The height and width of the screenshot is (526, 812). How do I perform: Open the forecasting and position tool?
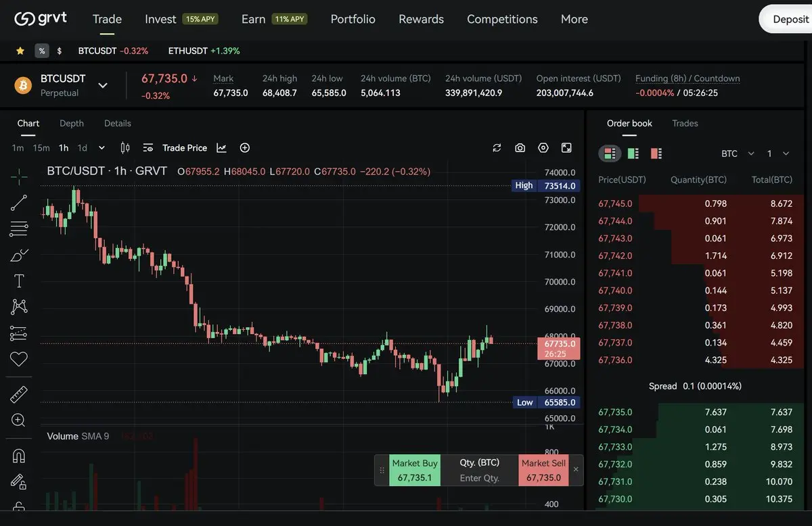[x=19, y=333]
